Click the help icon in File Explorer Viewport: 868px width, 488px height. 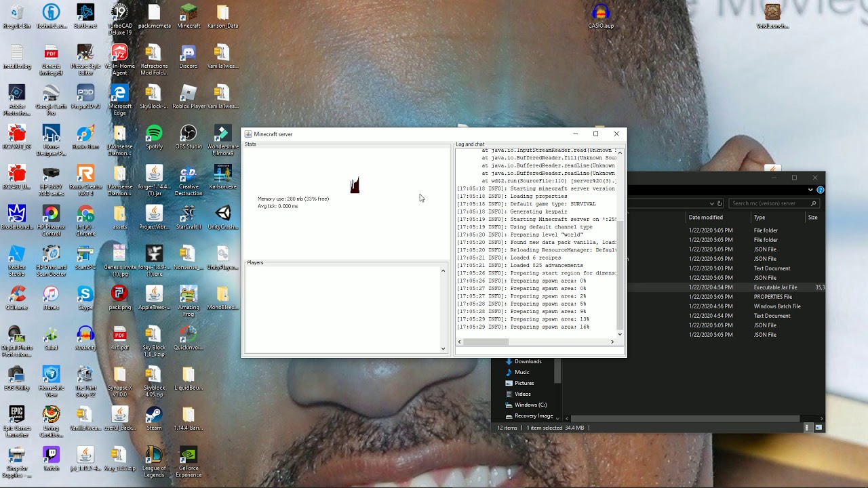tap(820, 190)
